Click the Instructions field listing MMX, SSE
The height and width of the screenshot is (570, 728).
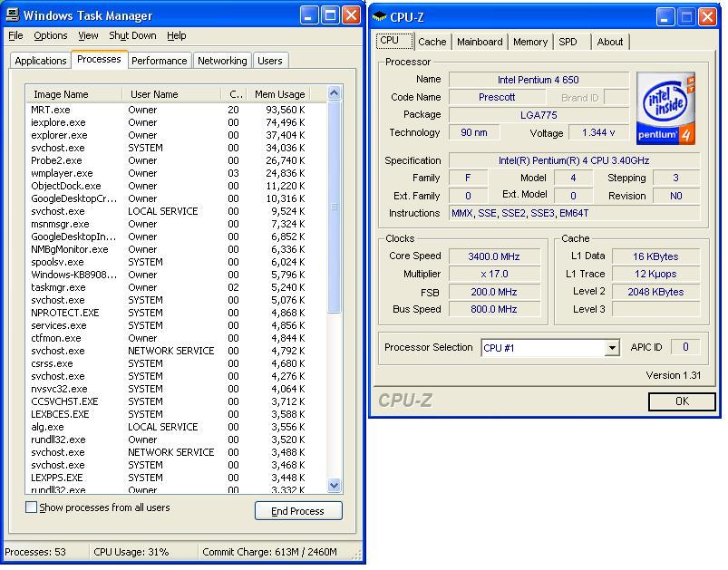(x=574, y=214)
